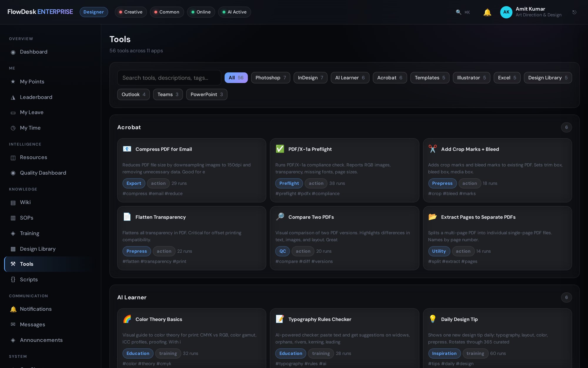Focus the Search tools input field
The width and height of the screenshot is (588, 368).
click(x=169, y=78)
